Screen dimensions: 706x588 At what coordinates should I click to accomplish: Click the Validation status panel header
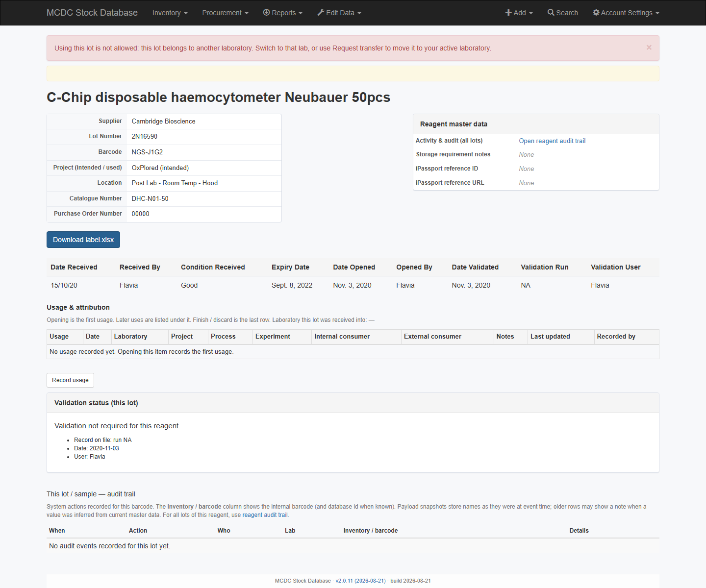pos(353,403)
